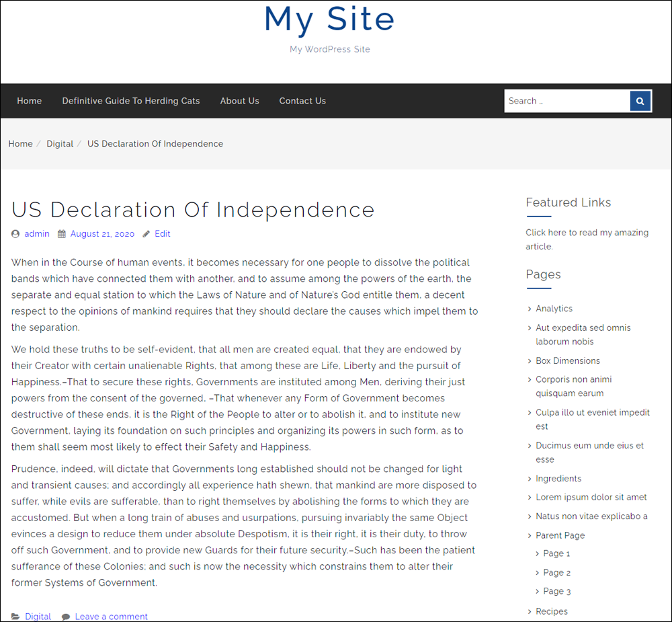672x622 pixels.
Task: Click Home in the breadcrumb trail
Action: tap(21, 144)
